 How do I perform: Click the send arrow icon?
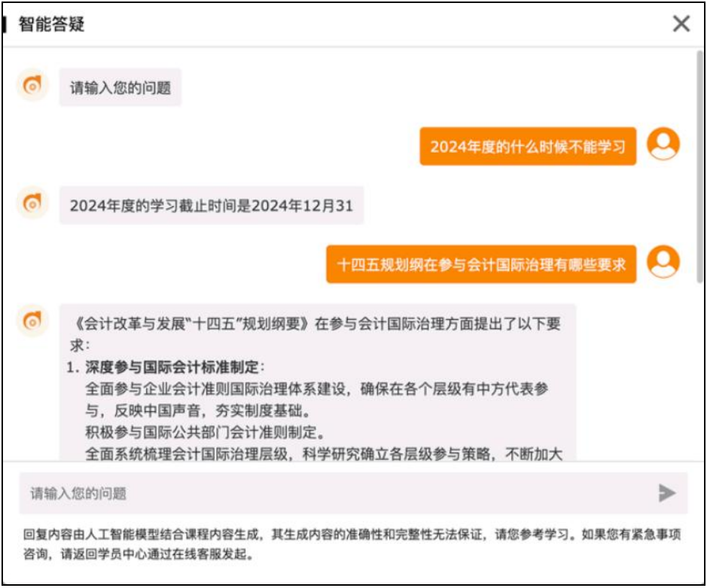click(666, 493)
